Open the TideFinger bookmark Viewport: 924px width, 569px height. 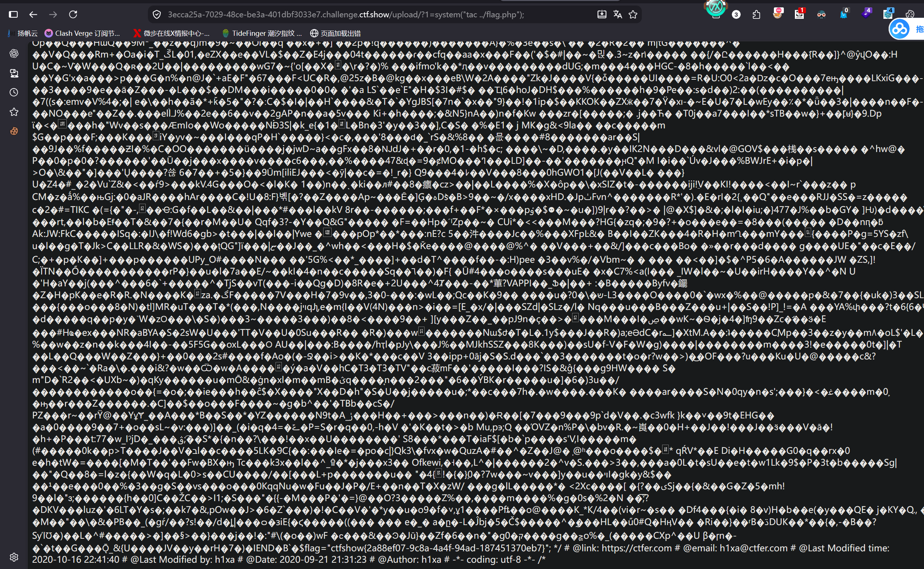(x=262, y=33)
